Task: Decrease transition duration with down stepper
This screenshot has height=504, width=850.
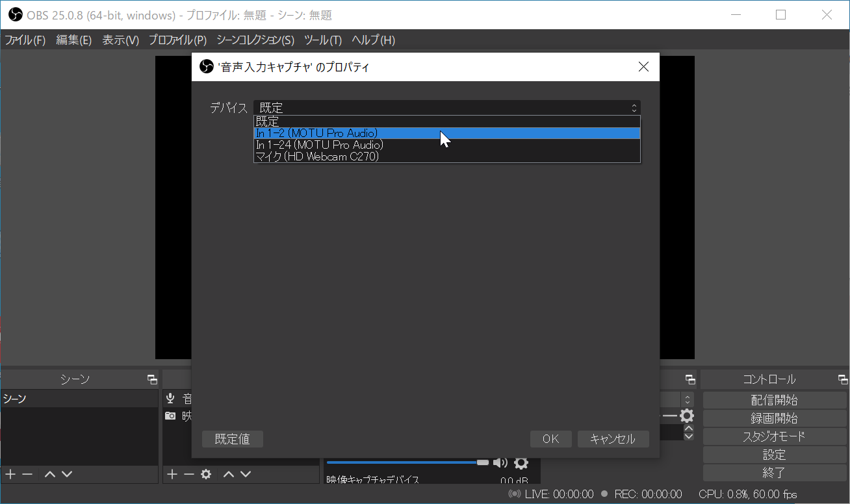Action: [689, 436]
